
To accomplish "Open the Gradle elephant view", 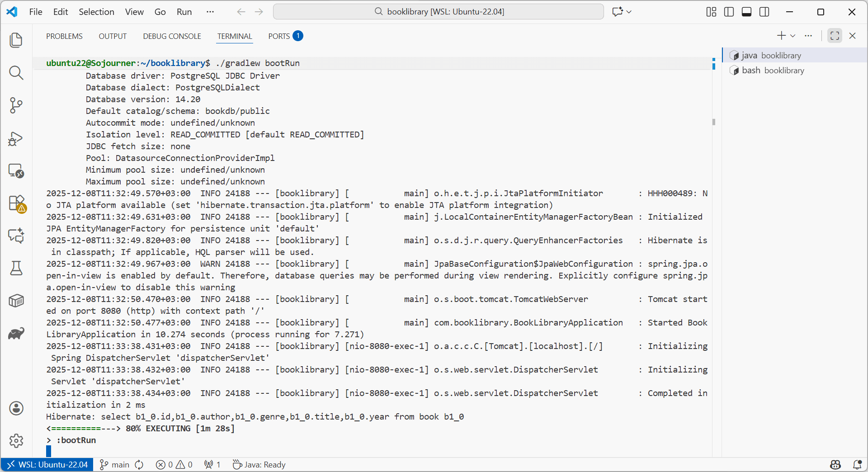I will click(x=16, y=334).
